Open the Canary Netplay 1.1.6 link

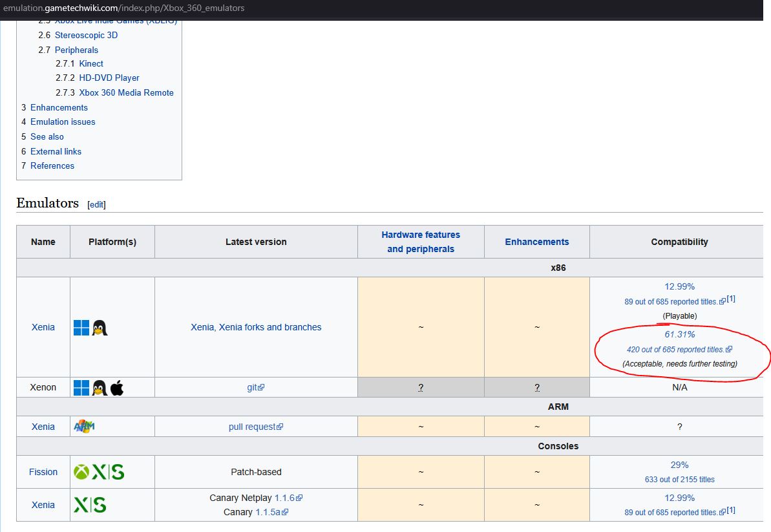pos(288,498)
